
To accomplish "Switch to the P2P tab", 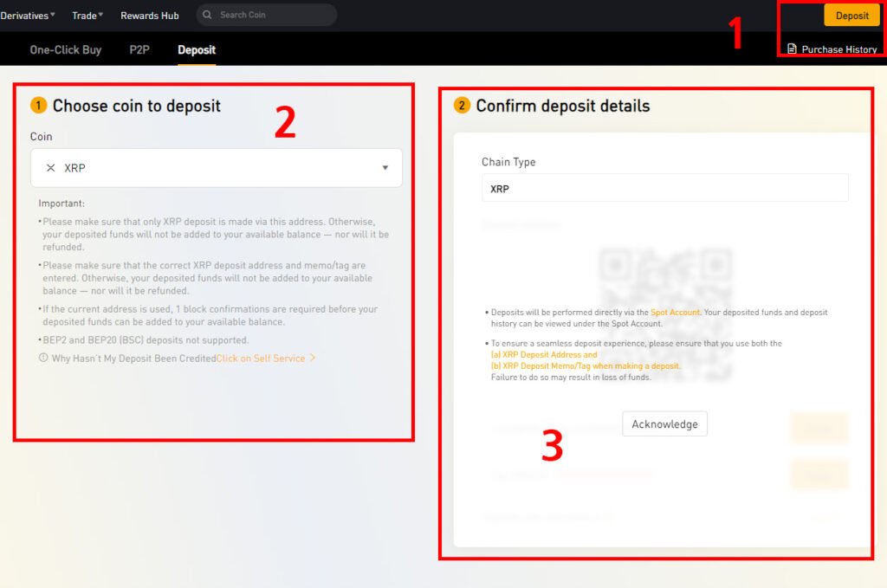I will coord(139,49).
